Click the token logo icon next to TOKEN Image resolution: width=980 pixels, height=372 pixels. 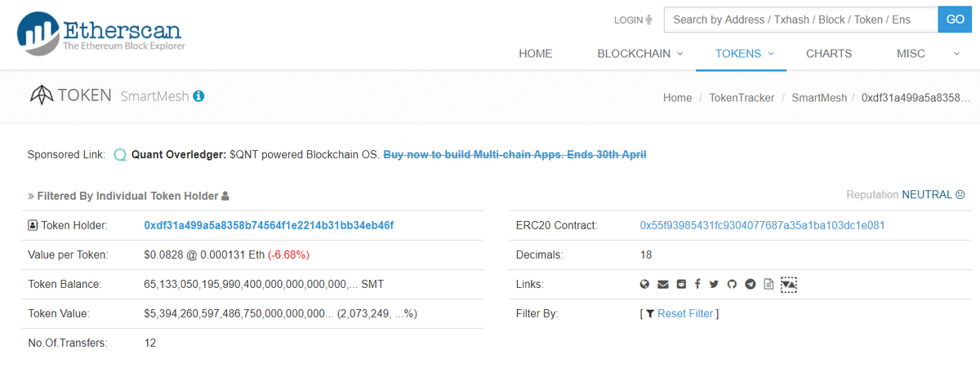(x=41, y=96)
